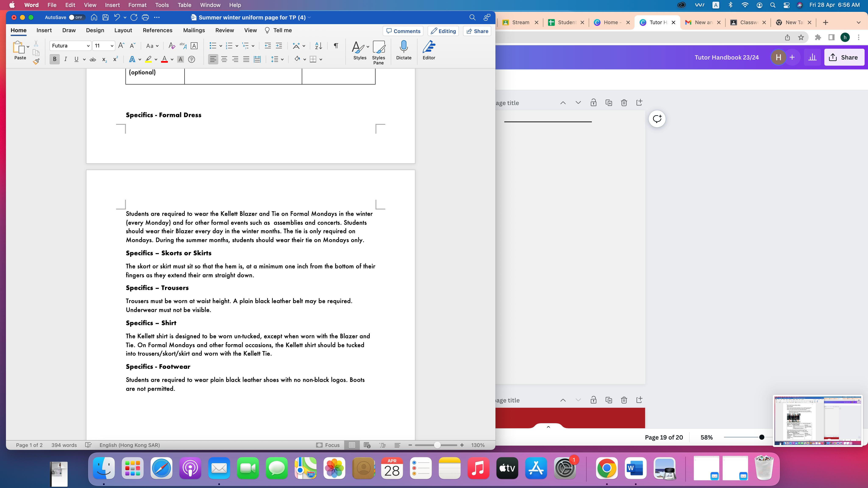Toggle Bold formatting button
Viewport: 868px width, 488px height.
click(55, 59)
